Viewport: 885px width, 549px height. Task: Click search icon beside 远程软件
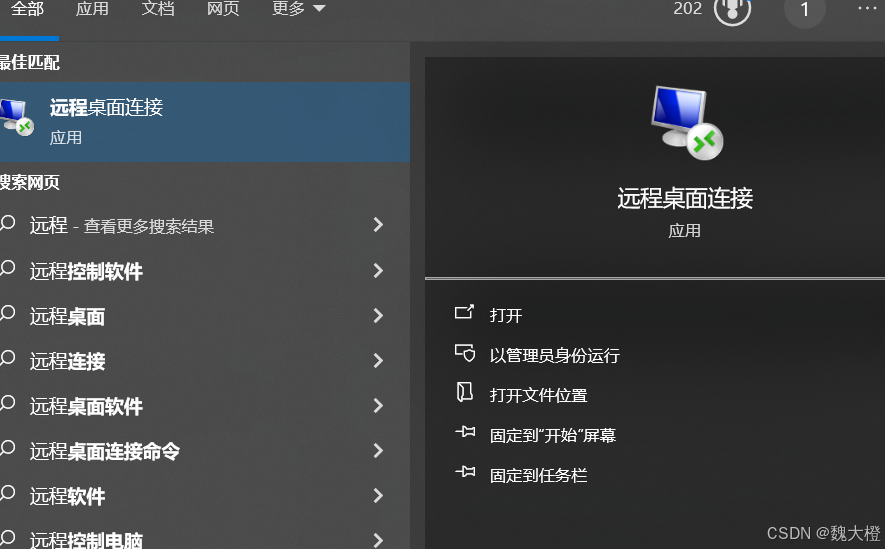coord(7,494)
